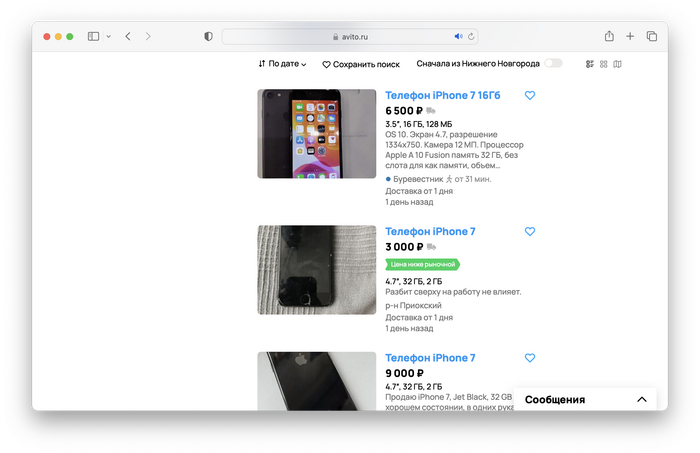700x453 pixels.
Task: Open the 'Телефон iPhone 7 16Гб' listing
Action: (x=442, y=96)
